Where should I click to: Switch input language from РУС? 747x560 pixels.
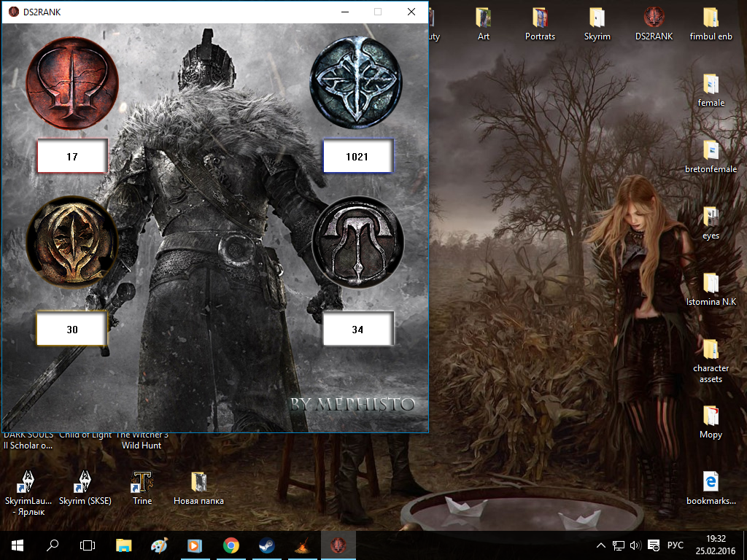(x=675, y=545)
